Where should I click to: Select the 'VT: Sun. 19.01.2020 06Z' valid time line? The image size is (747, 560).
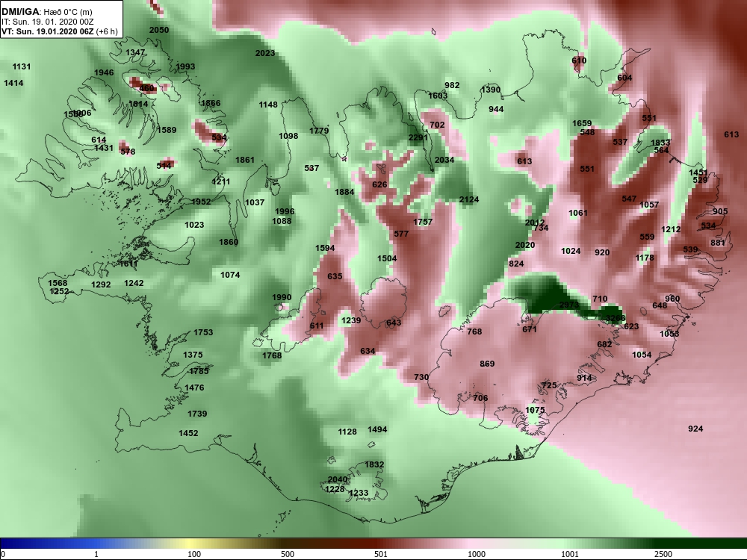click(x=48, y=31)
